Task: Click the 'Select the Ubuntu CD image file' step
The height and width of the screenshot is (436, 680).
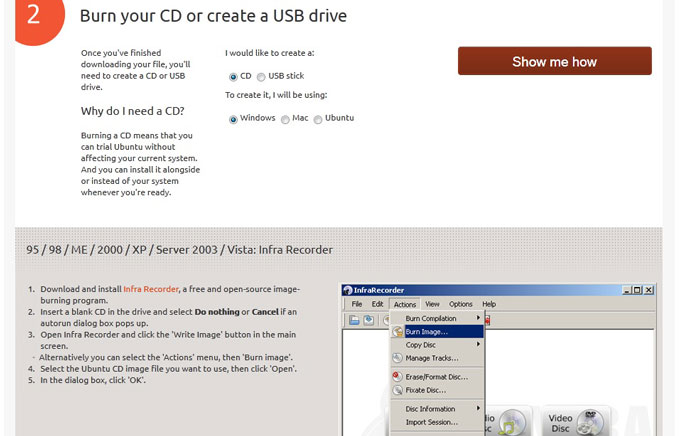Action: pyautogui.click(x=169, y=369)
